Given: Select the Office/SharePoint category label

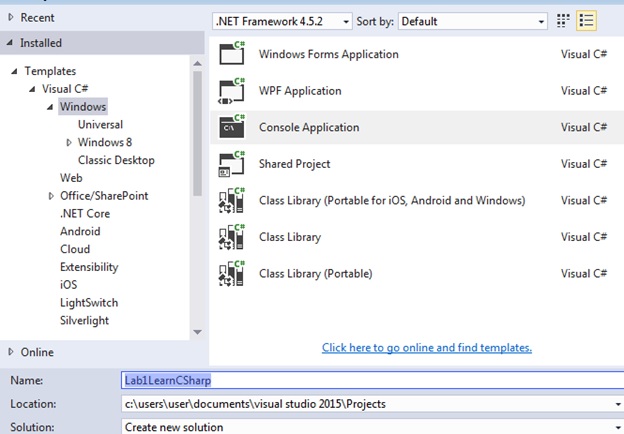Looking at the screenshot, I should pos(104,196).
